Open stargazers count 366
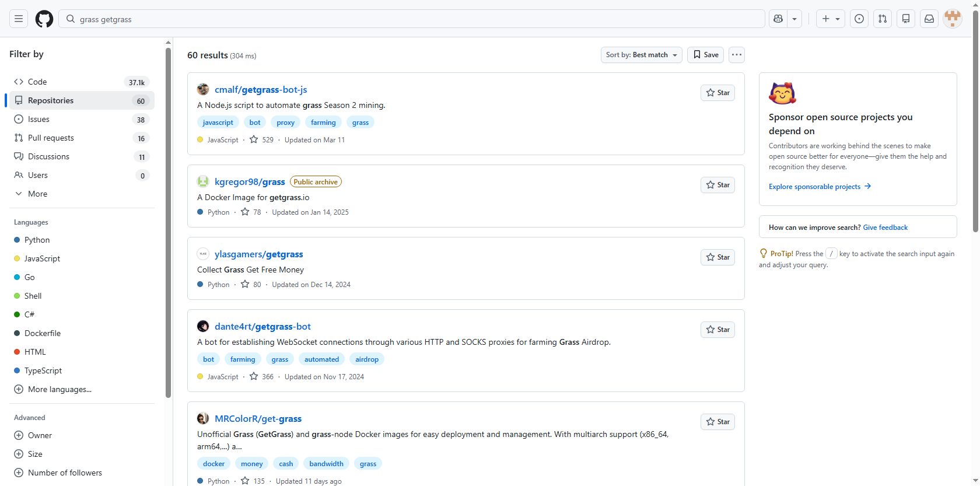Viewport: 980px width, 486px height. pos(261,376)
